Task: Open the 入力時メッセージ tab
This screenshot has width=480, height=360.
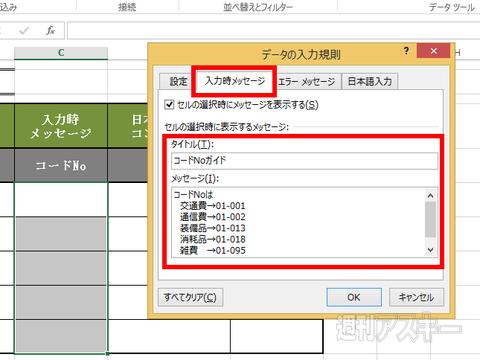Action: tap(235, 81)
